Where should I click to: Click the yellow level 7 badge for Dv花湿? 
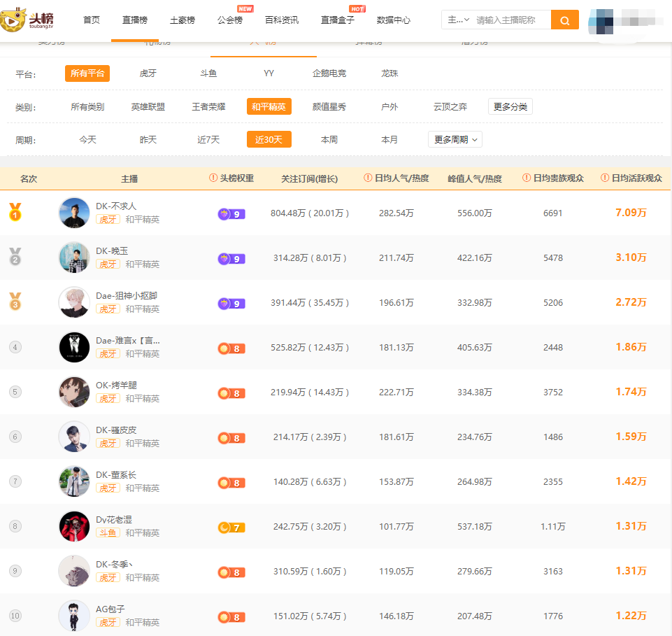pyautogui.click(x=231, y=527)
